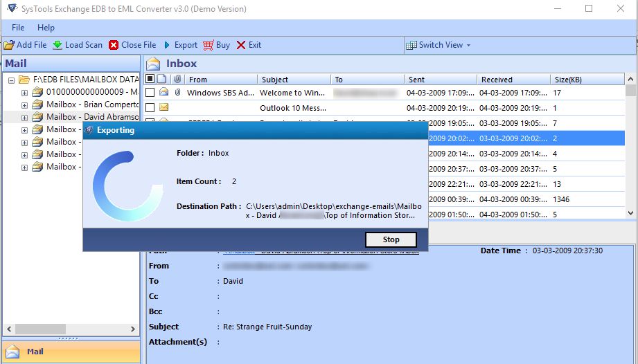The width and height of the screenshot is (638, 364).
Task: Toggle the select-all checkbox in header
Action: click(150, 79)
